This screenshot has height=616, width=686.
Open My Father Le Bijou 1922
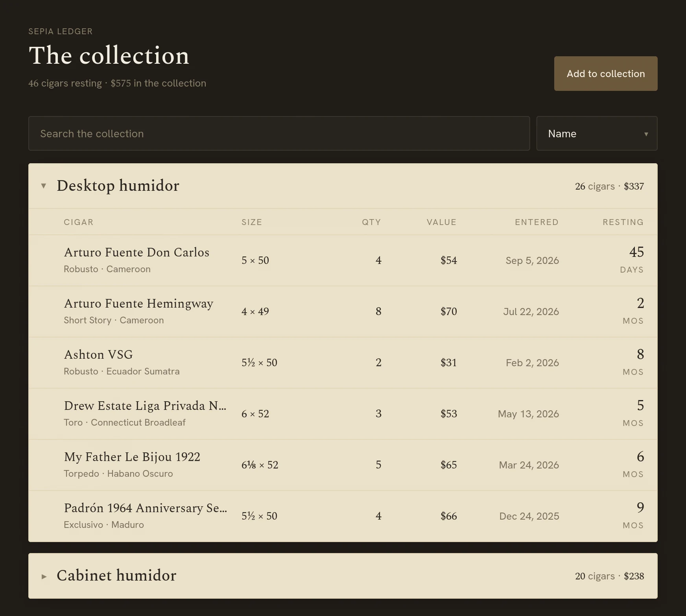coord(343,465)
